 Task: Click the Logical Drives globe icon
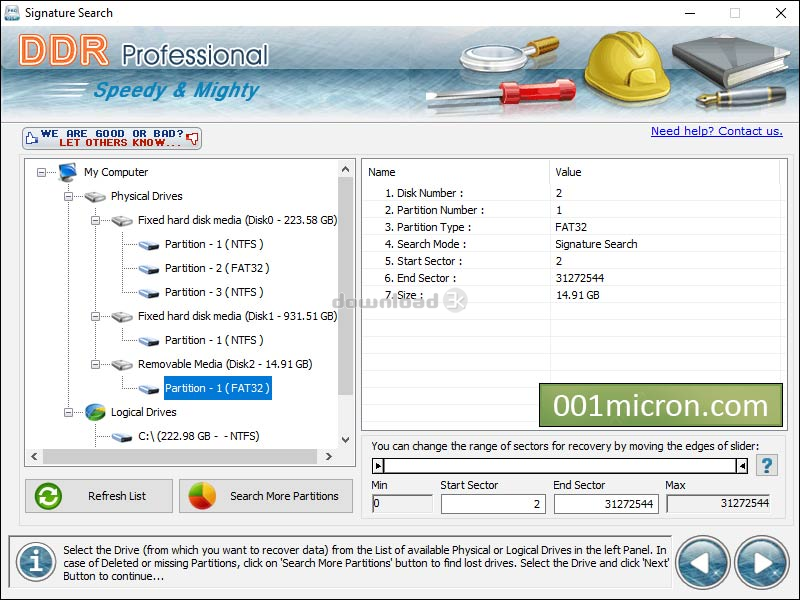click(x=95, y=412)
